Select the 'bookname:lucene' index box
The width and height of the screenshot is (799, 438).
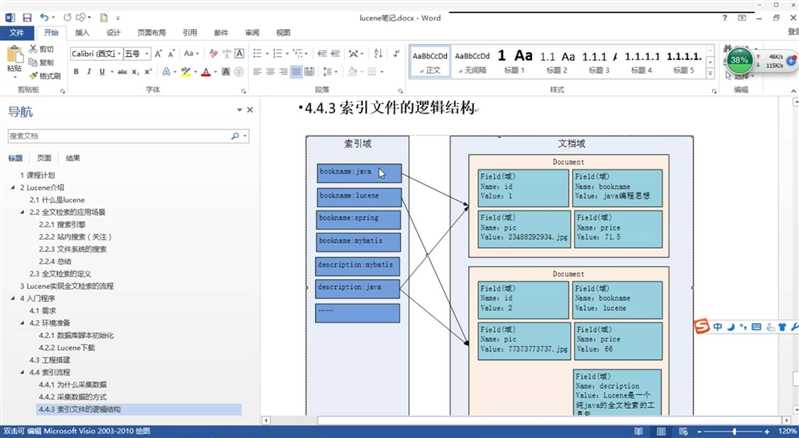click(x=359, y=197)
